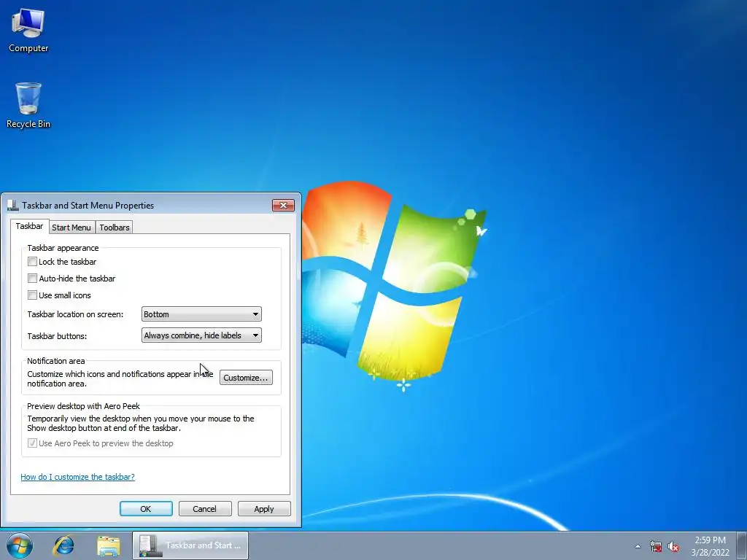Click the Auto-hide the taskbar label
This screenshot has height=560, width=747.
click(x=77, y=278)
